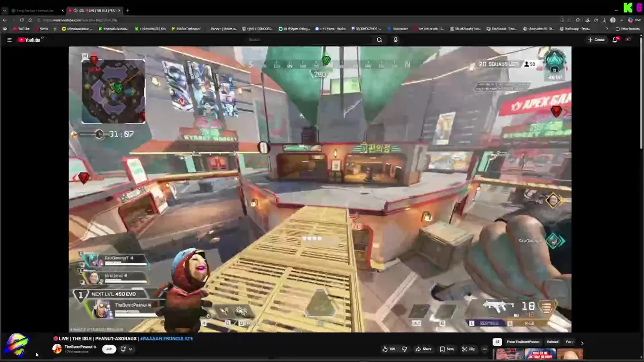Open the Disney+ bookmark
Screen dimensions: 644x362
(221, 29)
